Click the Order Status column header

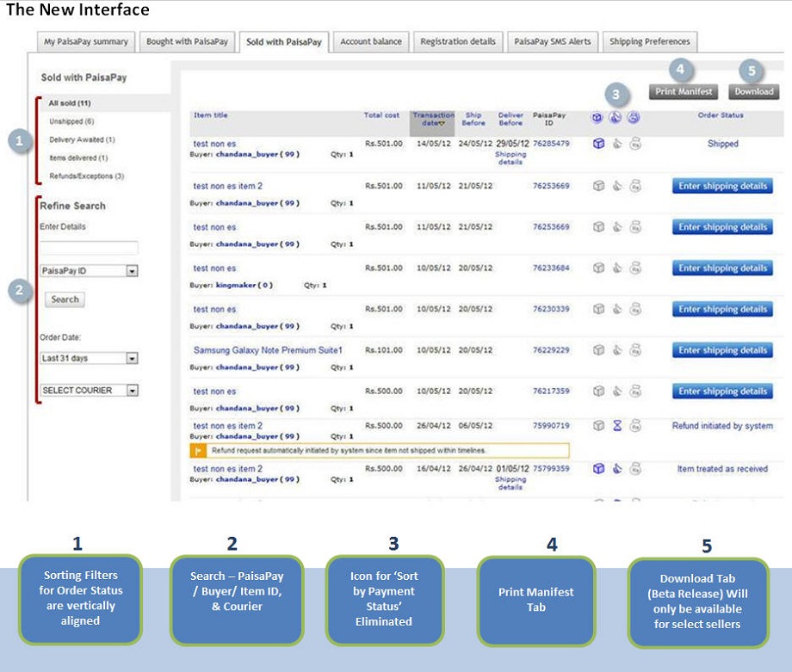click(x=721, y=115)
